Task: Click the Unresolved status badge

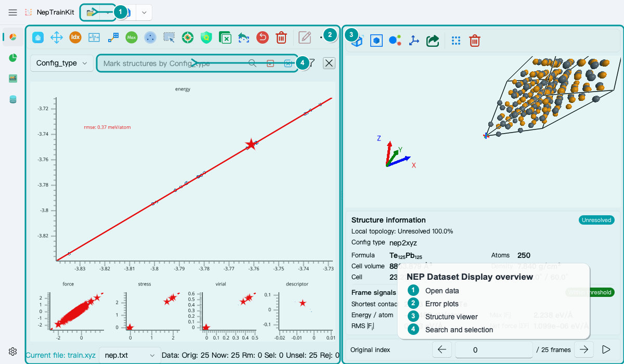Action: [x=596, y=220]
